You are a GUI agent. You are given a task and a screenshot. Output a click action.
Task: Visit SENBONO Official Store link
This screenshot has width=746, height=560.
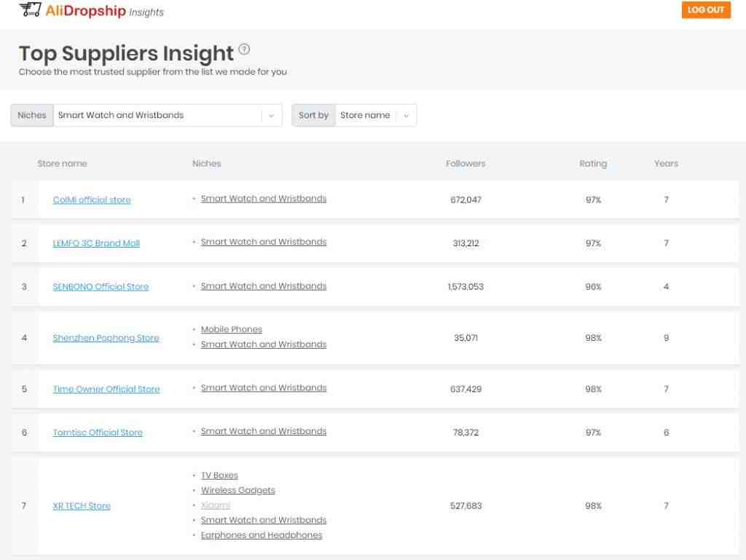101,287
